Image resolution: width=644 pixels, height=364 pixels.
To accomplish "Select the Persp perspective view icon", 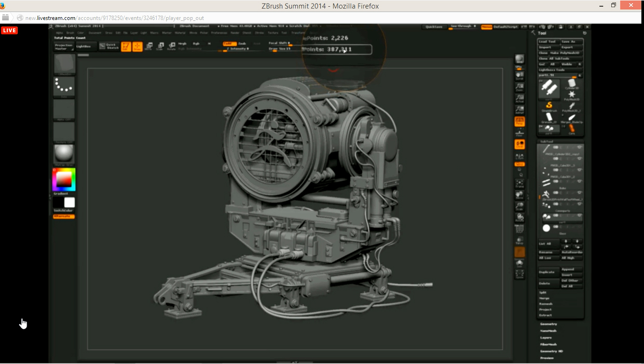I will pos(519,122).
